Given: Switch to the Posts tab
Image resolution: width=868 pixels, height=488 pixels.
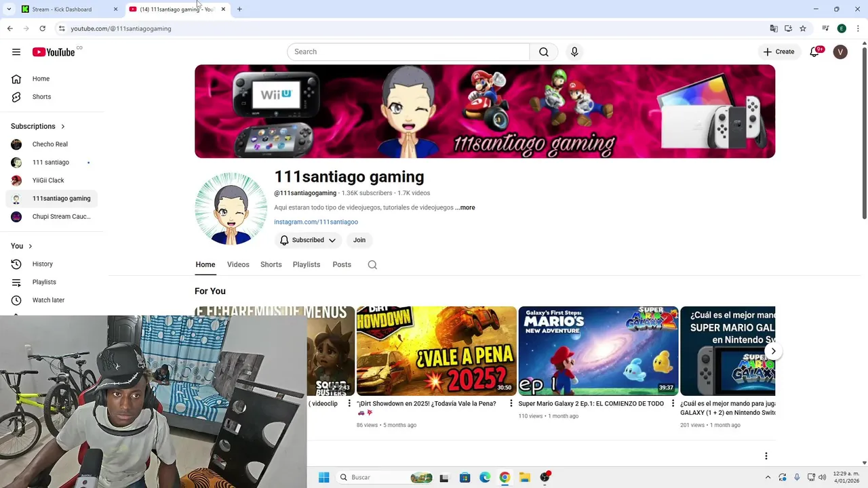Looking at the screenshot, I should point(342,264).
